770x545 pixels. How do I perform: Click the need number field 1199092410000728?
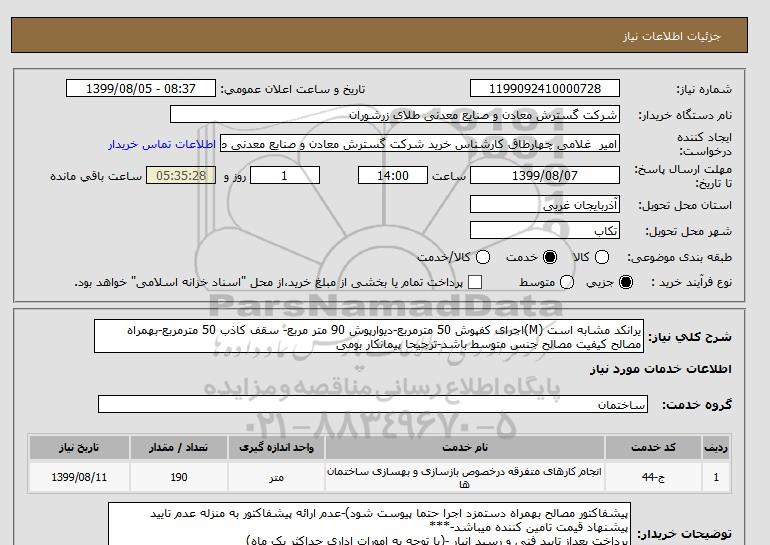click(545, 88)
